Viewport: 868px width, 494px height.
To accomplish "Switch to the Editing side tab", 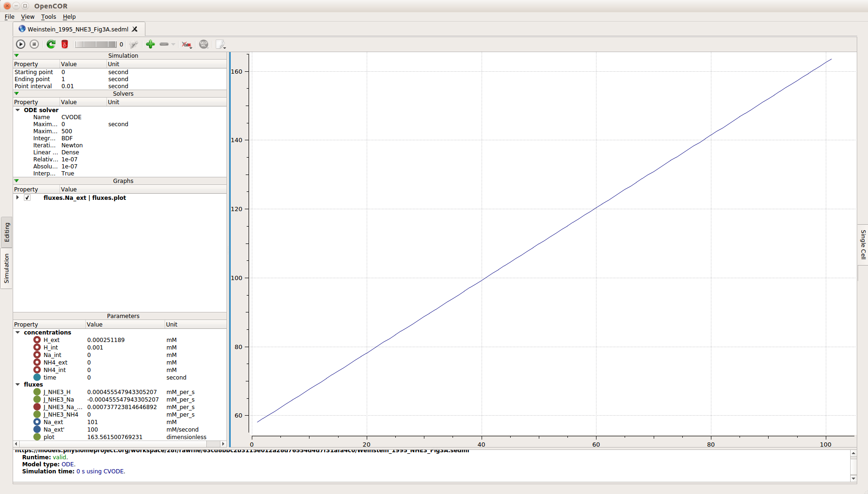I will click(7, 232).
